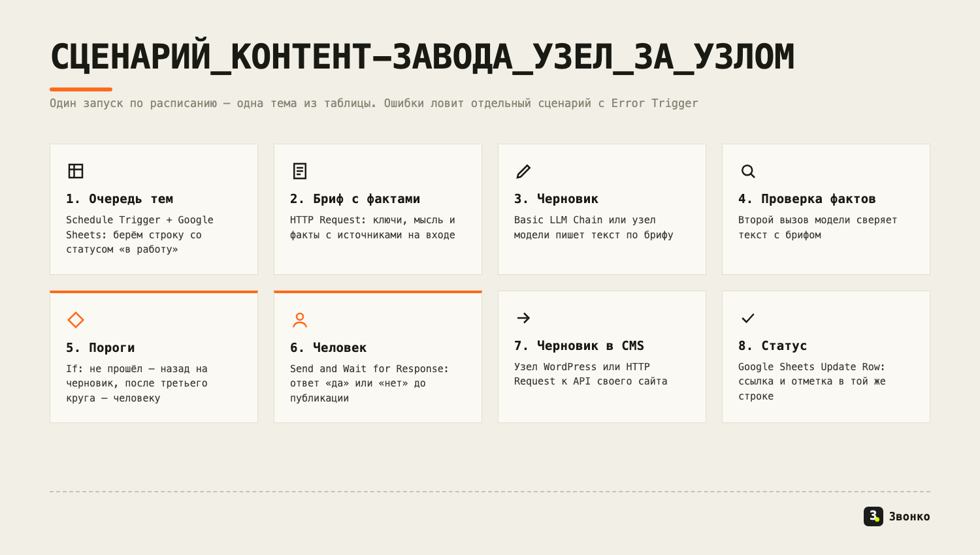This screenshot has width=980, height=555.
Task: Click the arrow icon in the Черновик в CMS card
Action: (x=523, y=318)
